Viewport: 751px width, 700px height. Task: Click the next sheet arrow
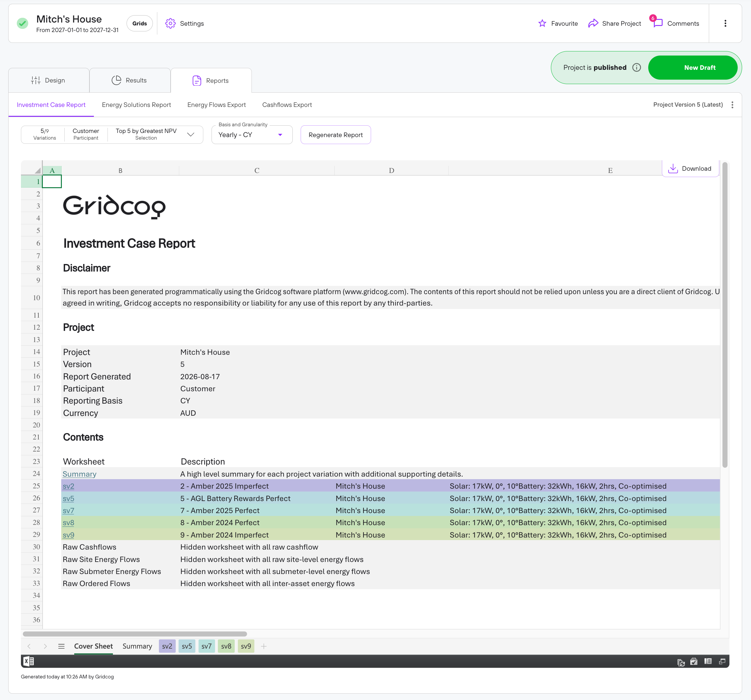45,646
